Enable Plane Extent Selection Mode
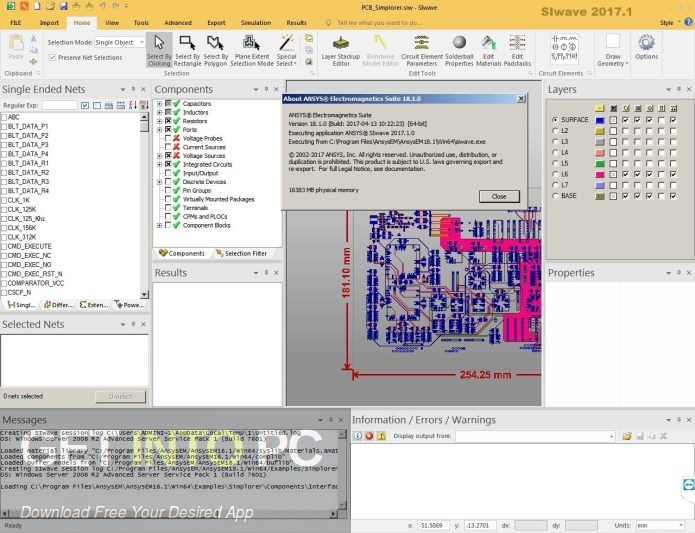Image resolution: width=695 pixels, height=533 pixels. tap(252, 50)
